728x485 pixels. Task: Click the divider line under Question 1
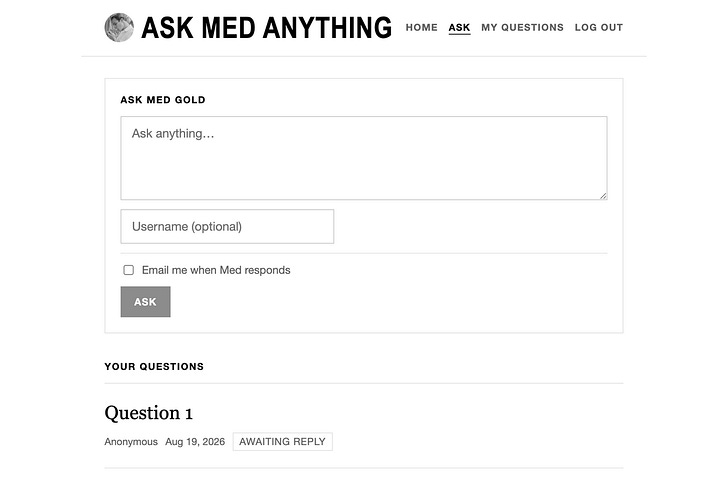pyautogui.click(x=364, y=468)
